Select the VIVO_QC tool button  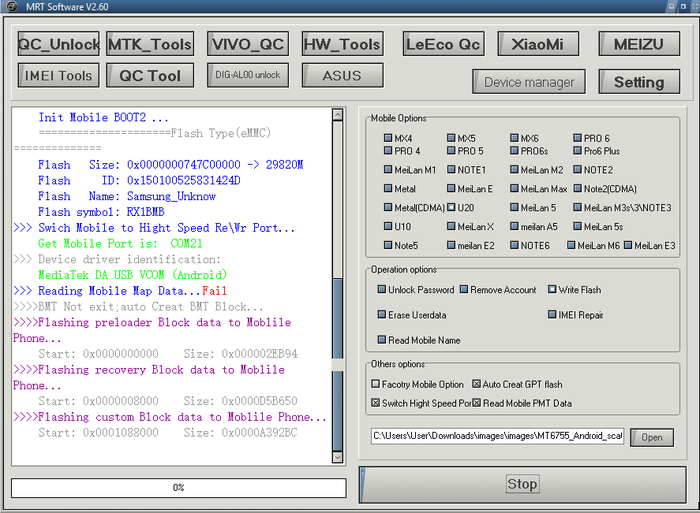(x=247, y=44)
